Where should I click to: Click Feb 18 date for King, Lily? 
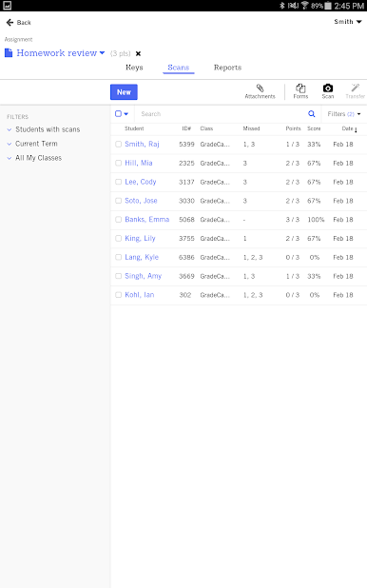(343, 238)
